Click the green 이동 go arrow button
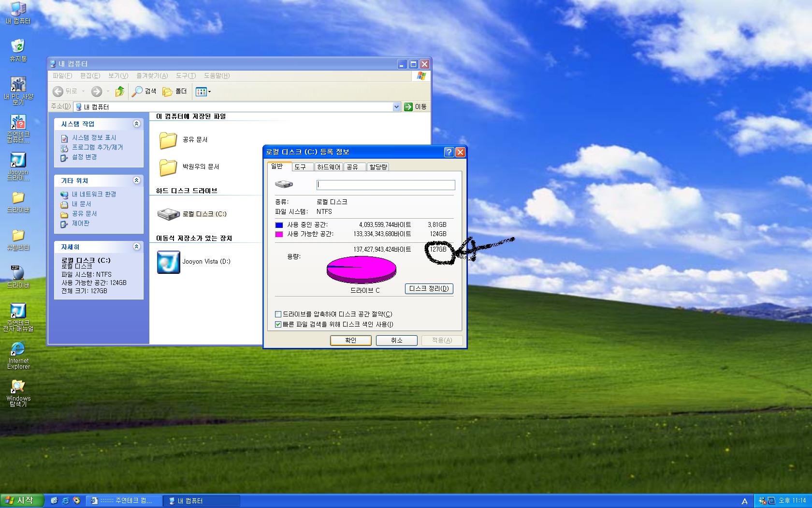 click(415, 106)
